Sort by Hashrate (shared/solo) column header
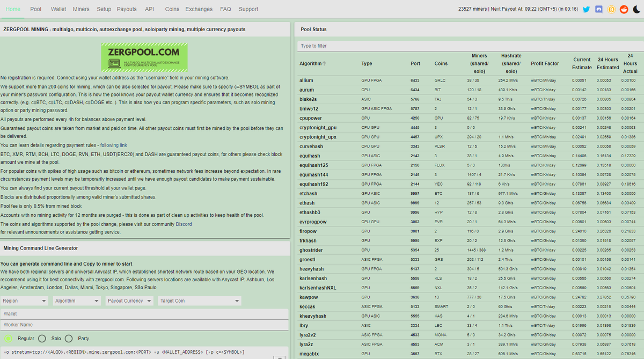This screenshot has width=644, height=359. tap(511, 63)
